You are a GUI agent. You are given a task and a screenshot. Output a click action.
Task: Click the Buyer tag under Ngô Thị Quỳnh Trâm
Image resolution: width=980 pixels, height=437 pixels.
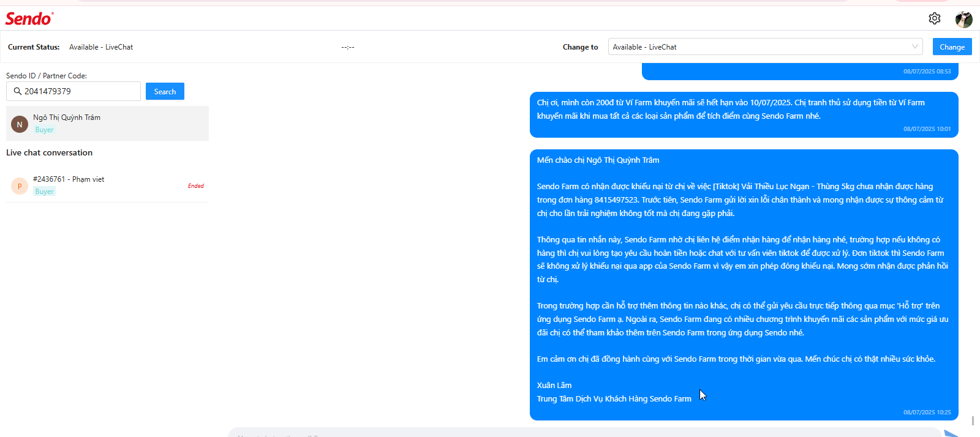[x=44, y=130]
